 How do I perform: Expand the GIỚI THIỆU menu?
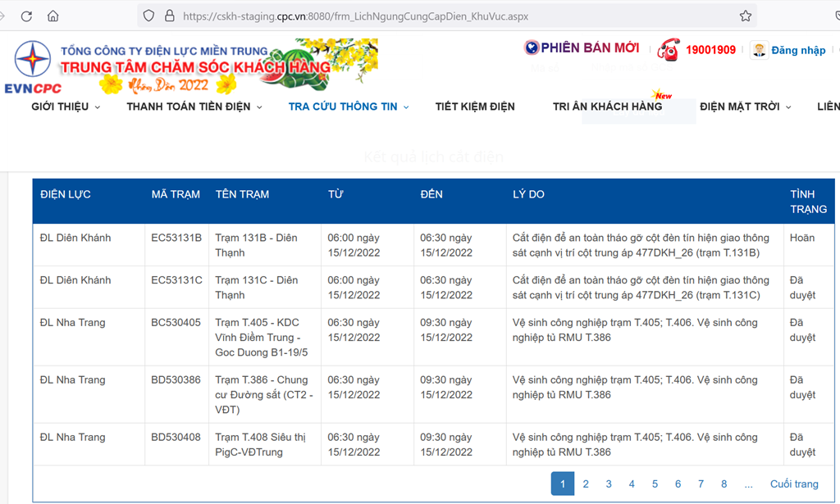[66, 107]
